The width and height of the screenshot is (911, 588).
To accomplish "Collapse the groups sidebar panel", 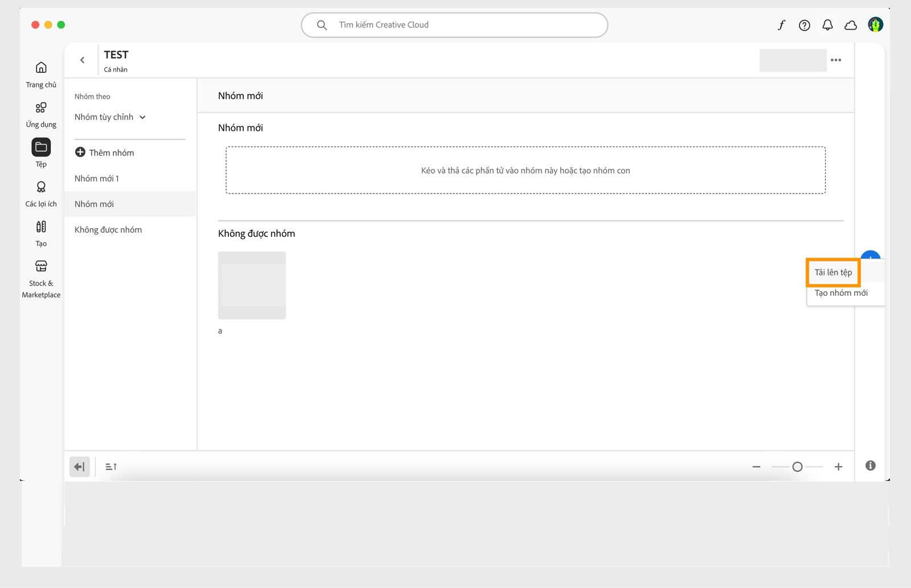I will point(80,467).
